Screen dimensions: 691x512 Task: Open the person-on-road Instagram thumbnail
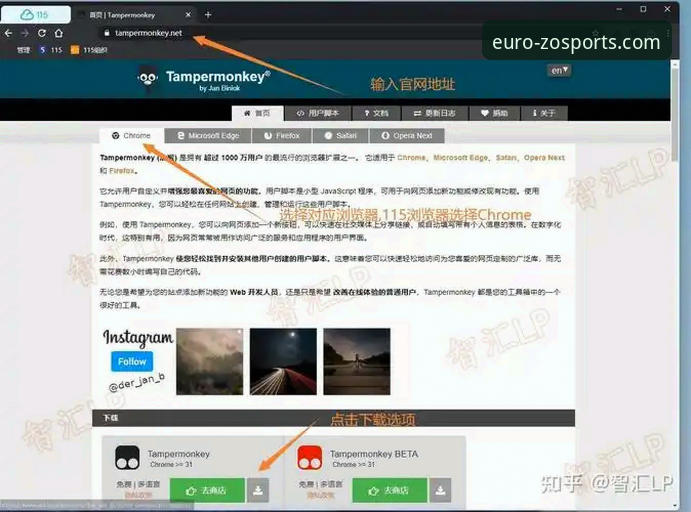[x=357, y=361]
